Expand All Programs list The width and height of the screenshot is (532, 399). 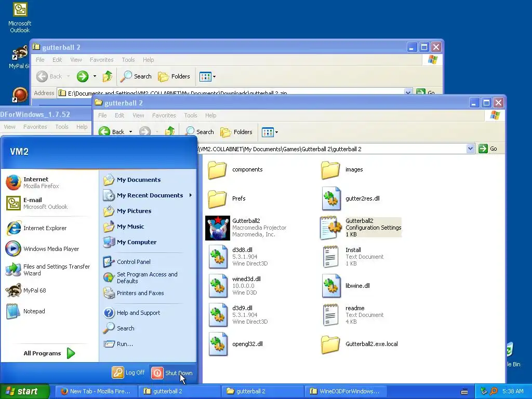[x=49, y=353]
